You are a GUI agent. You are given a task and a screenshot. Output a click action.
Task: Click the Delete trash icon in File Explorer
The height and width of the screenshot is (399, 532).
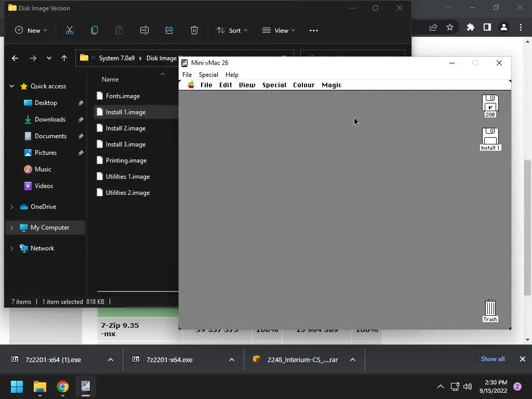pyautogui.click(x=194, y=30)
